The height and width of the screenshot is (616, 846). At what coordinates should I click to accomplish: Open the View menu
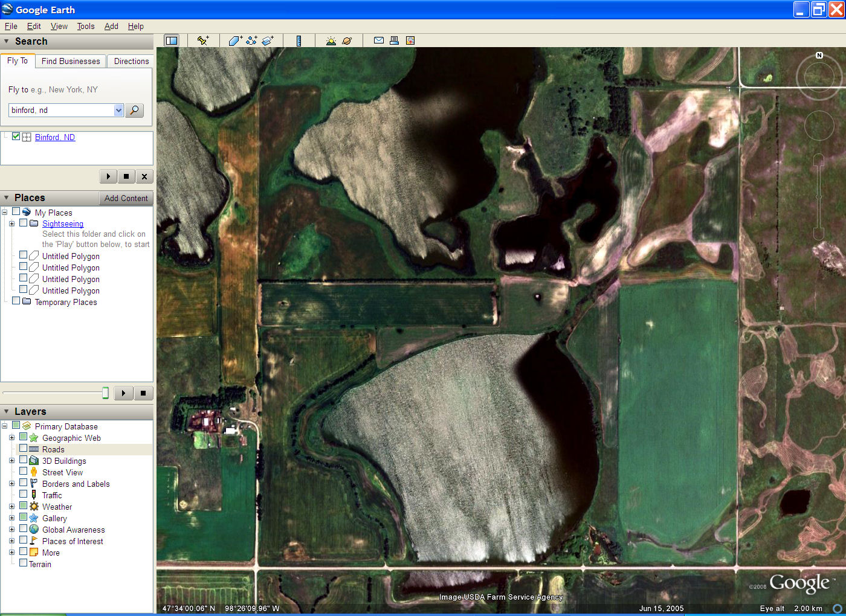point(59,26)
